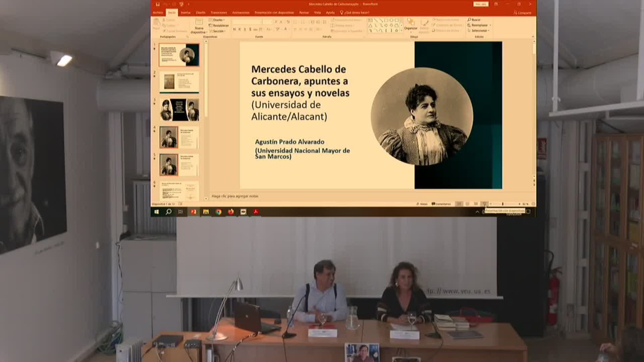Select the triangle shape in shapes gallery
644x362 pixels.
(370, 25)
